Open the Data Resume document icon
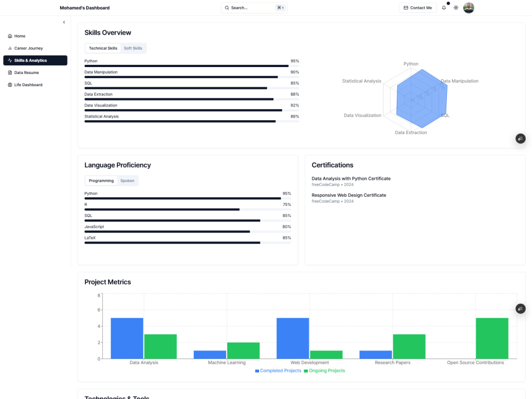Viewport: 532px width, 399px height. click(x=9, y=72)
